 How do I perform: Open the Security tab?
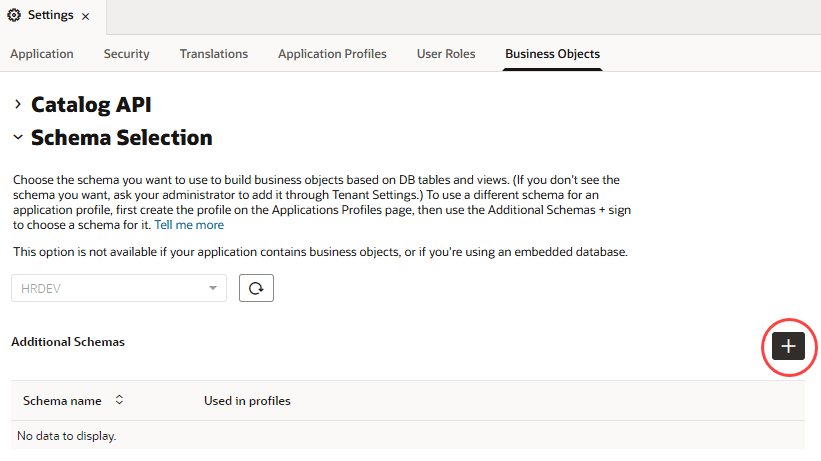(x=126, y=54)
